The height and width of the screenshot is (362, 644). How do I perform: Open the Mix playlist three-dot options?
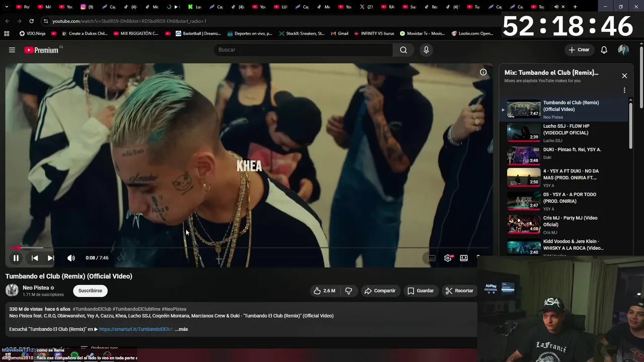[624, 90]
